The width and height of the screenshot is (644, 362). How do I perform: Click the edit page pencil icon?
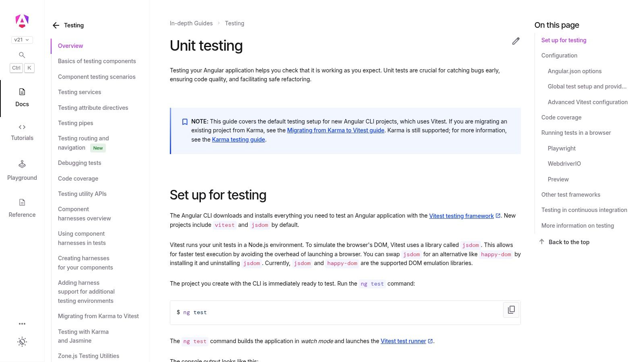pos(516,41)
